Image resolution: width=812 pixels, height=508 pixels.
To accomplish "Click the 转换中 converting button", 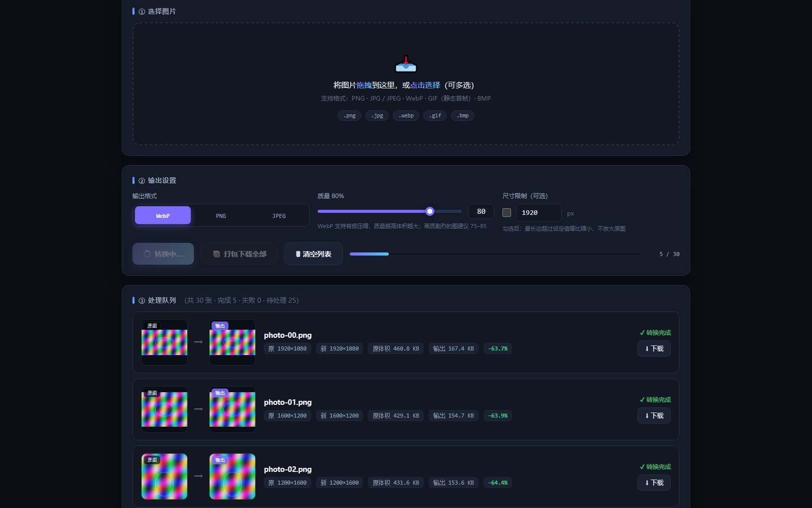I will coord(163,253).
